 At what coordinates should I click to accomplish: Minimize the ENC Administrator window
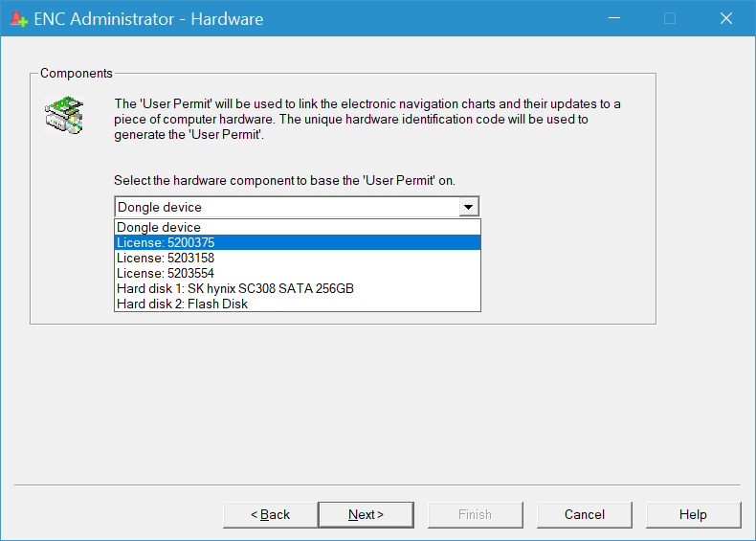pos(613,18)
